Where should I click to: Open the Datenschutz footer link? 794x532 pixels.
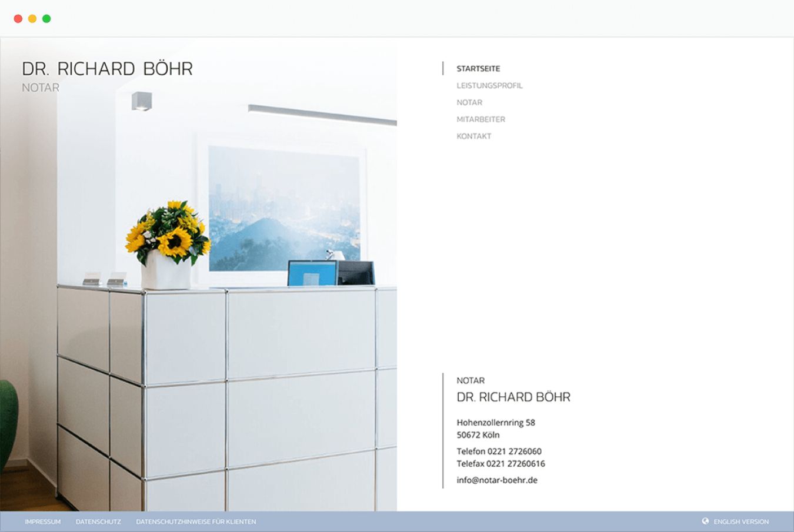[98, 522]
